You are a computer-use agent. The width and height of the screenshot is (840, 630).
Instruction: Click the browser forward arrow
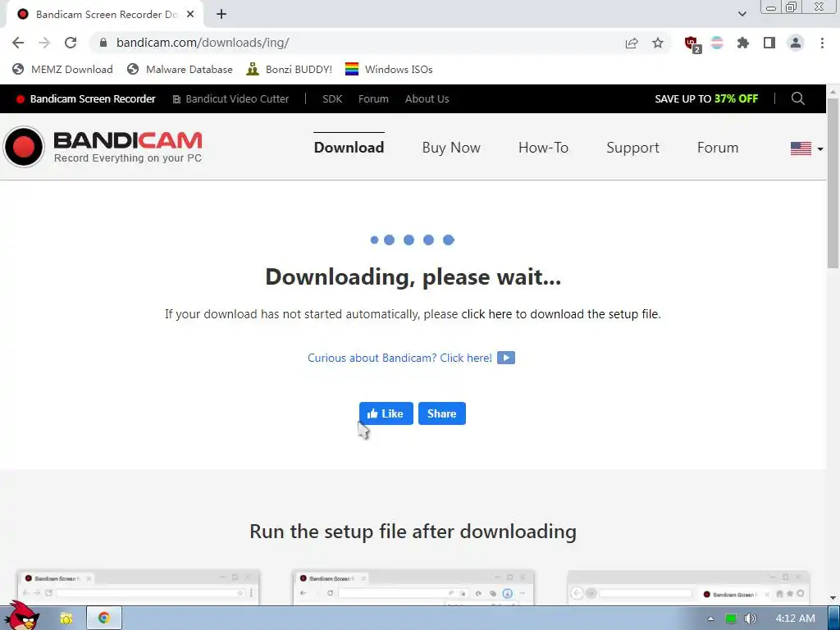tap(44, 43)
